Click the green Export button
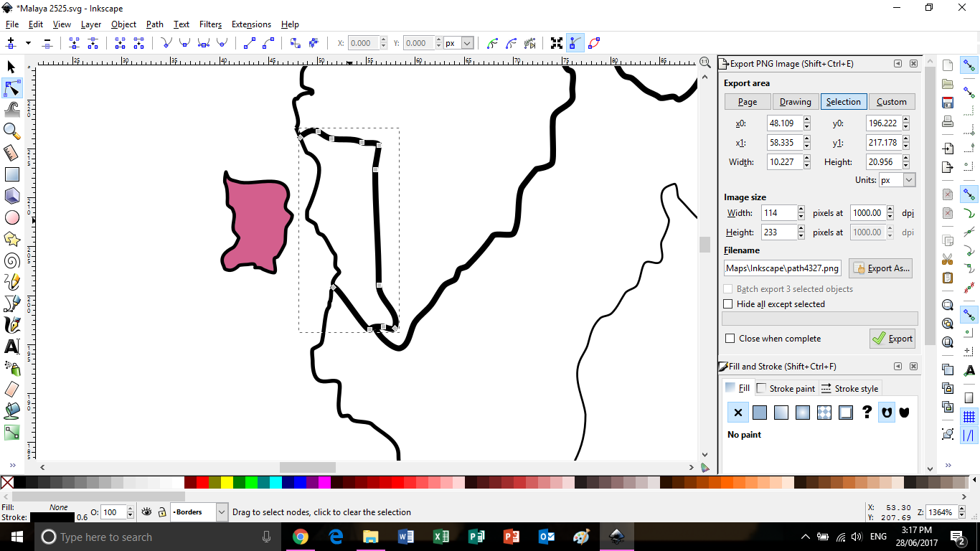 (892, 339)
